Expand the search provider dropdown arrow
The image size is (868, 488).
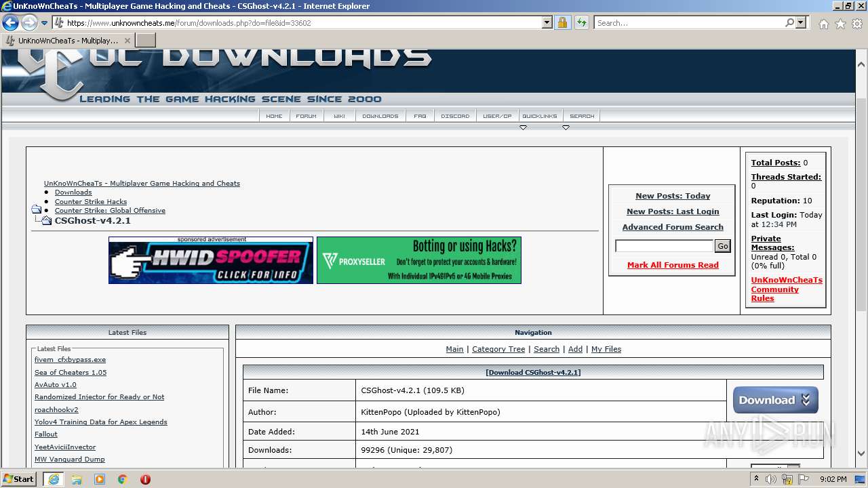point(801,22)
